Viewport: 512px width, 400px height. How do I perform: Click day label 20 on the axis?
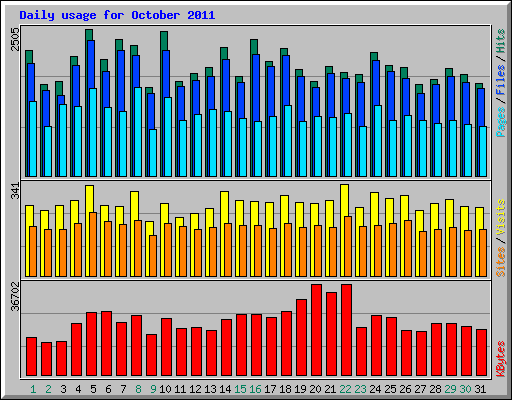tap(315, 389)
